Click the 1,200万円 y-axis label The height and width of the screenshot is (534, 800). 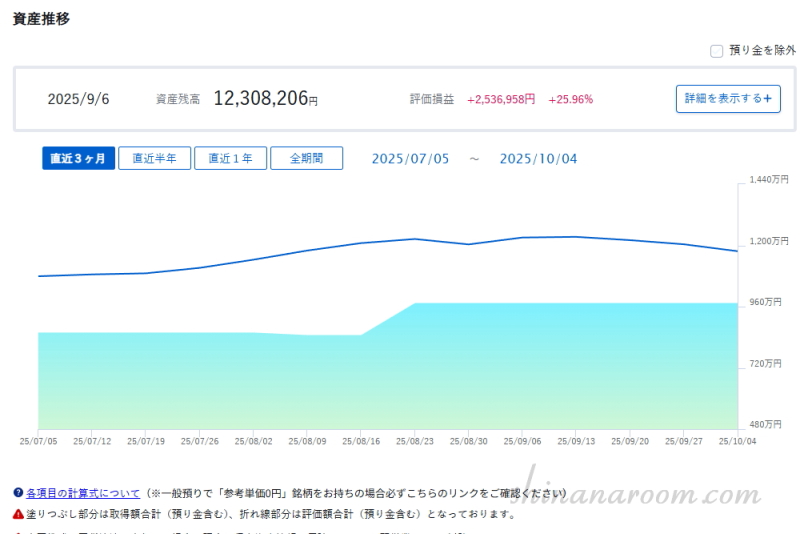click(x=768, y=241)
